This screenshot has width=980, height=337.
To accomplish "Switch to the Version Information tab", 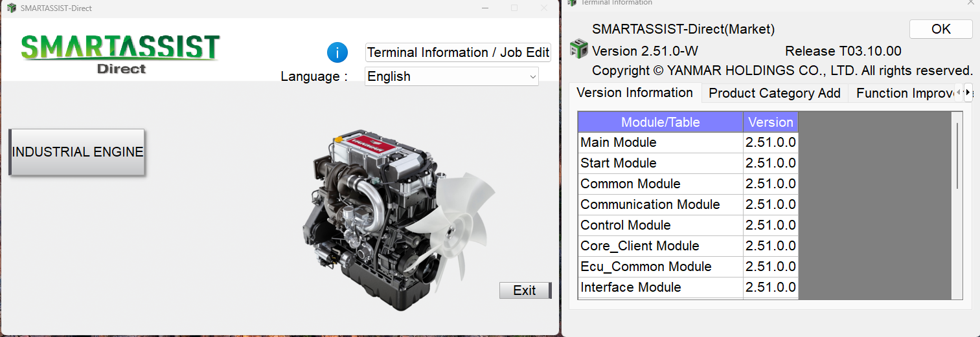I will tap(635, 92).
